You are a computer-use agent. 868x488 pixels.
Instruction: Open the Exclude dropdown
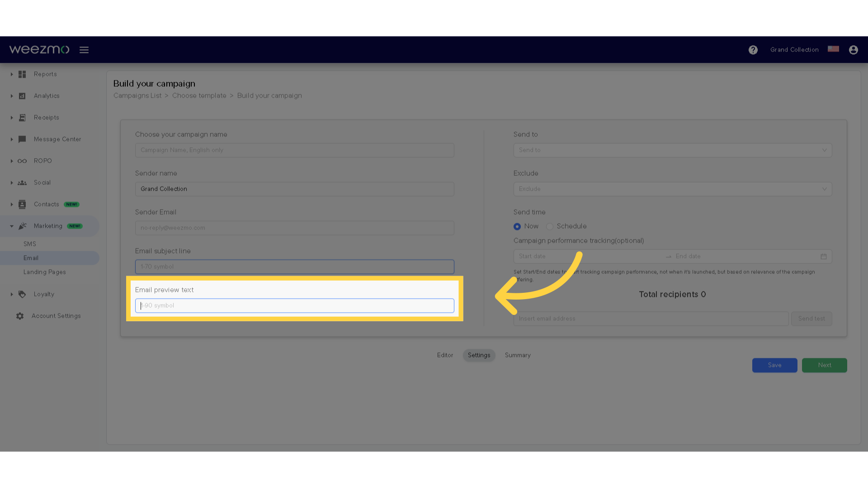tap(673, 189)
